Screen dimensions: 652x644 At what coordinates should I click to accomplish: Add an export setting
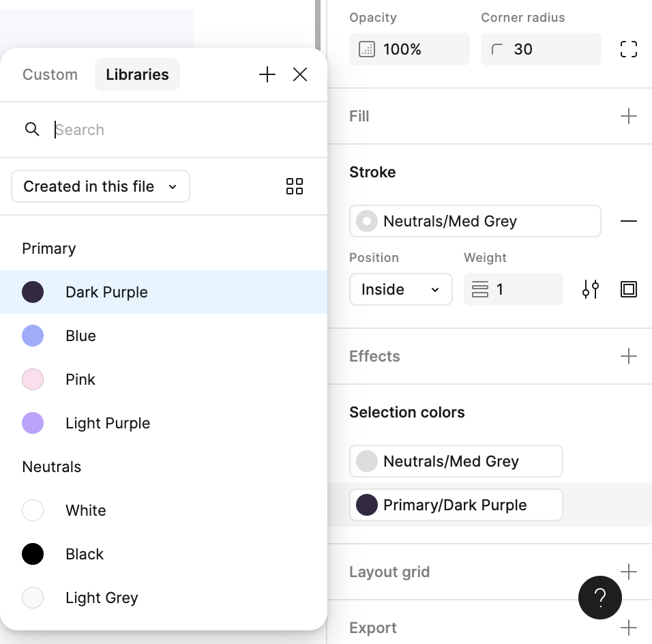coord(628,628)
